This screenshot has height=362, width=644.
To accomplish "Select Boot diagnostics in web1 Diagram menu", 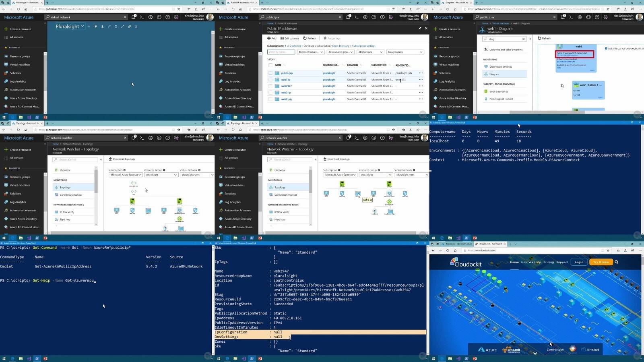I will 499,91.
